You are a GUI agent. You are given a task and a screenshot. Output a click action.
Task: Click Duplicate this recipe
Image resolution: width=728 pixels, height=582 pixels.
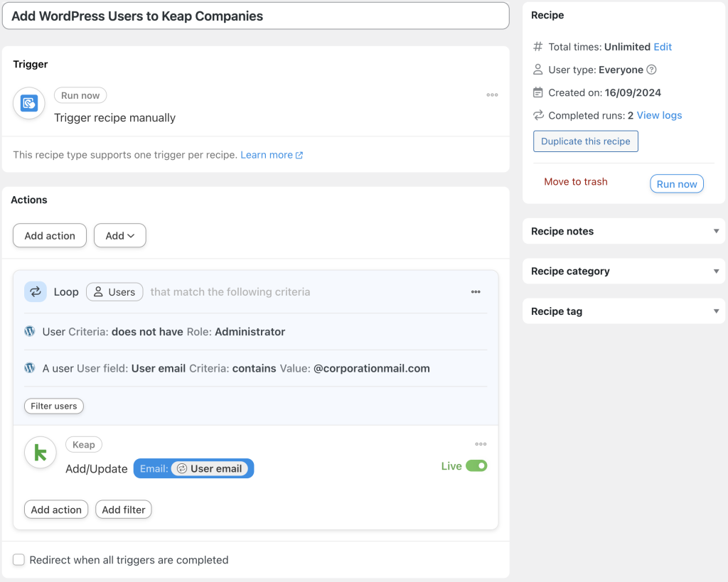(585, 141)
